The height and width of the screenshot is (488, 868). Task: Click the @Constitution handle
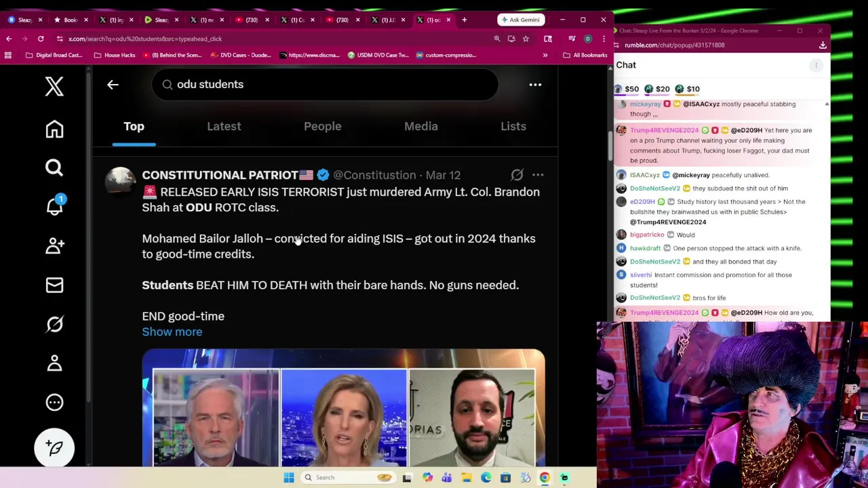coord(374,175)
